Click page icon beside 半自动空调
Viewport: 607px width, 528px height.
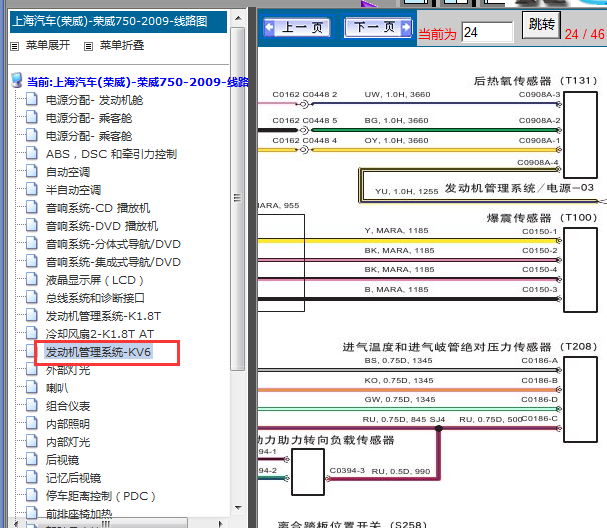[32, 189]
